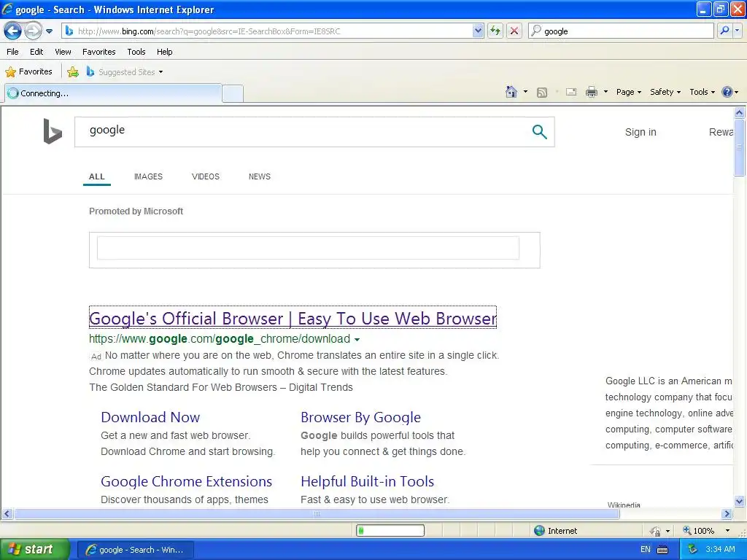This screenshot has width=747, height=560.
Task: Click Add to Favorites Bar icon
Action: [73, 72]
